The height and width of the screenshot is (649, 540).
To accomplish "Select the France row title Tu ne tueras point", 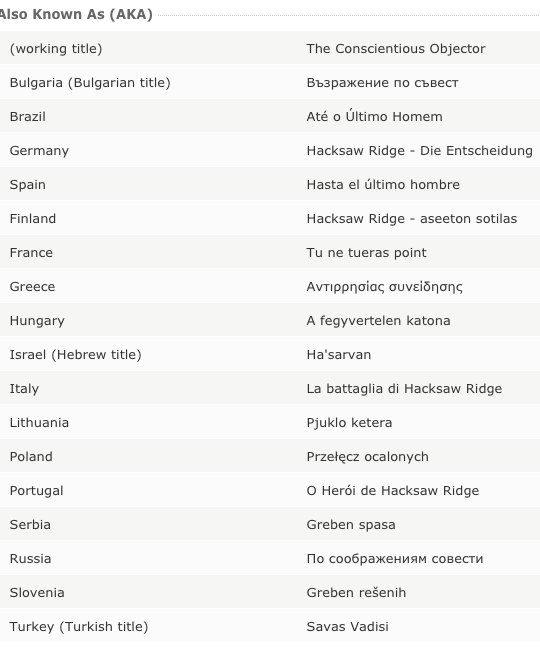I will [366, 252].
